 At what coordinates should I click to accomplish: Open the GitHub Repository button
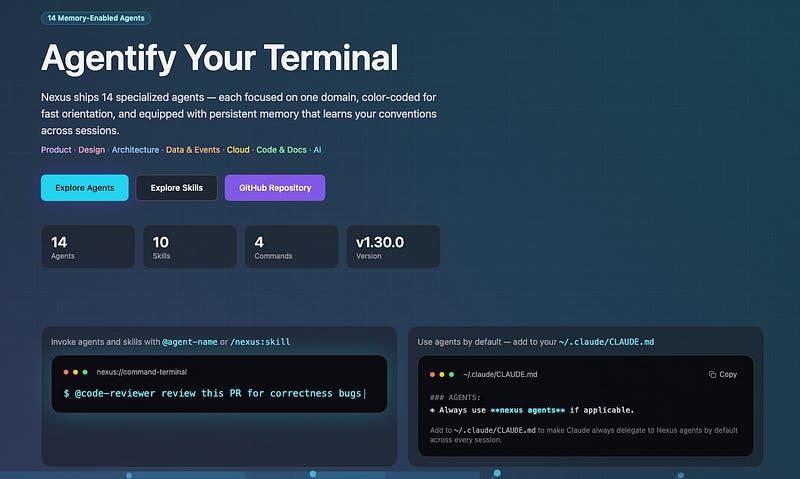(x=275, y=188)
